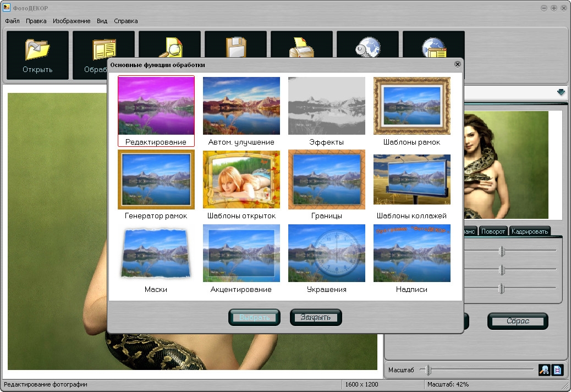Switch to the Кадрировать tab
Viewport: 571px width, 392px height.
coord(530,231)
